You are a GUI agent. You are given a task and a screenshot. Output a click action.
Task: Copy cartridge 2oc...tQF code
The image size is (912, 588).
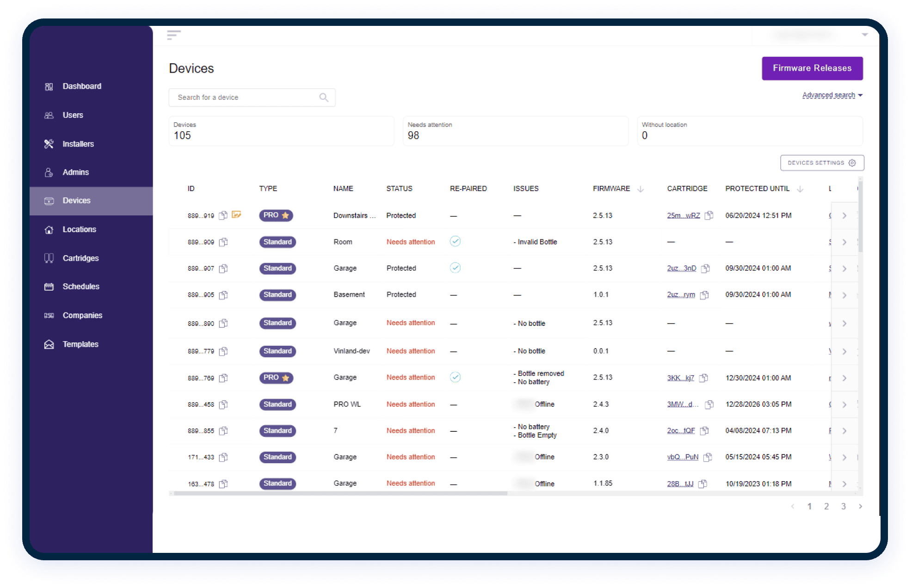point(704,431)
